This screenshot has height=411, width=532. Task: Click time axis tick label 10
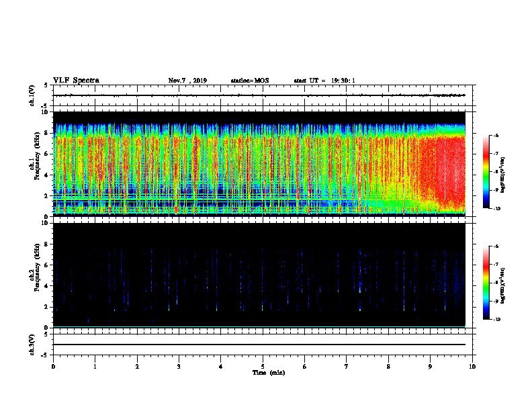[x=472, y=367]
